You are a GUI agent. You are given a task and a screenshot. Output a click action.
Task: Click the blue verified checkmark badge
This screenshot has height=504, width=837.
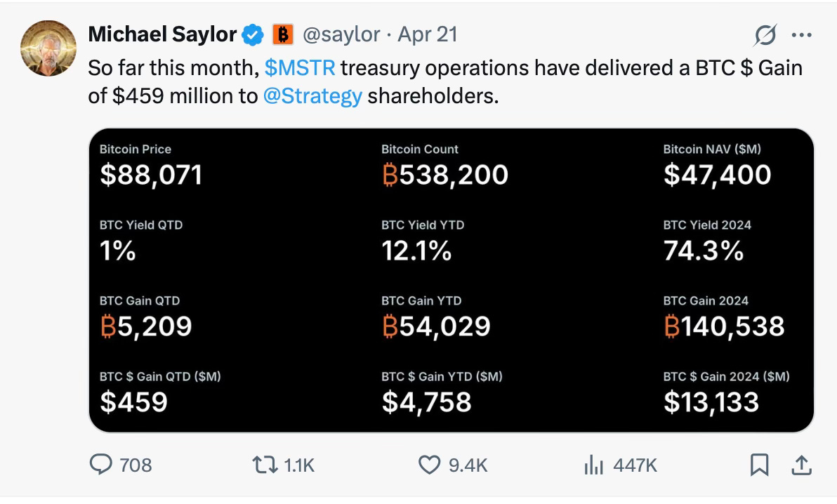[x=253, y=34]
